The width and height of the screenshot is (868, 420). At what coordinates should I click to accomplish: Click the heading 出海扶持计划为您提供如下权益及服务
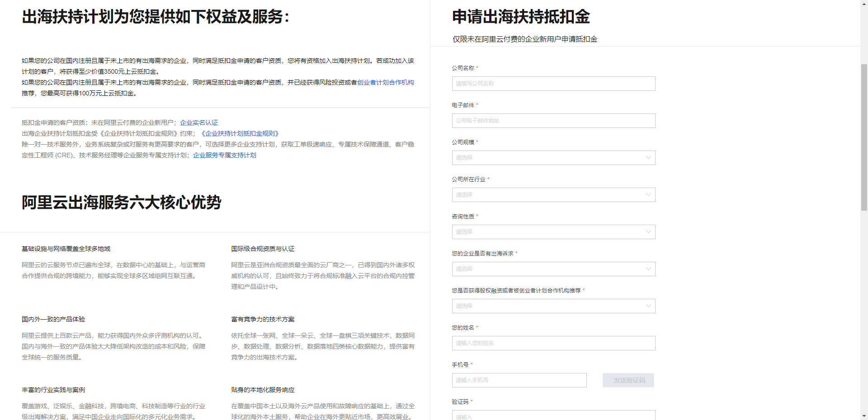(x=156, y=17)
